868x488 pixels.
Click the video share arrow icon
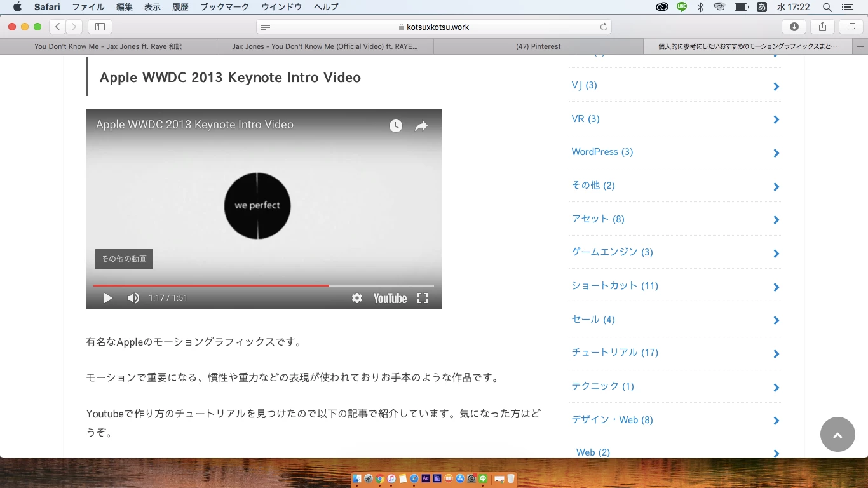[421, 126]
